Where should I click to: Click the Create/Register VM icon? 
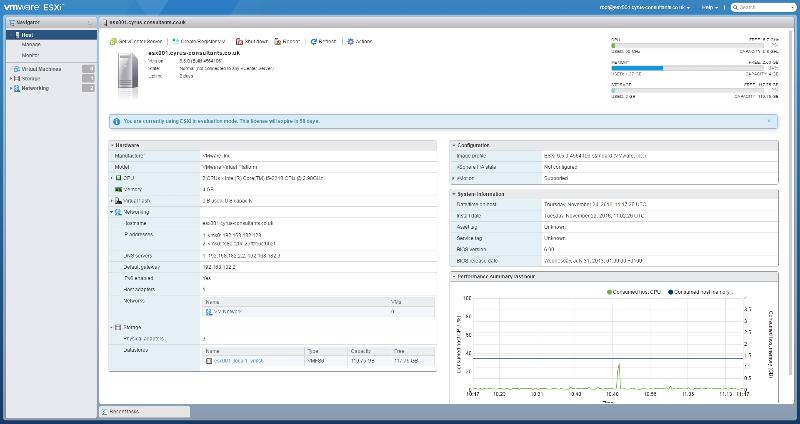175,41
